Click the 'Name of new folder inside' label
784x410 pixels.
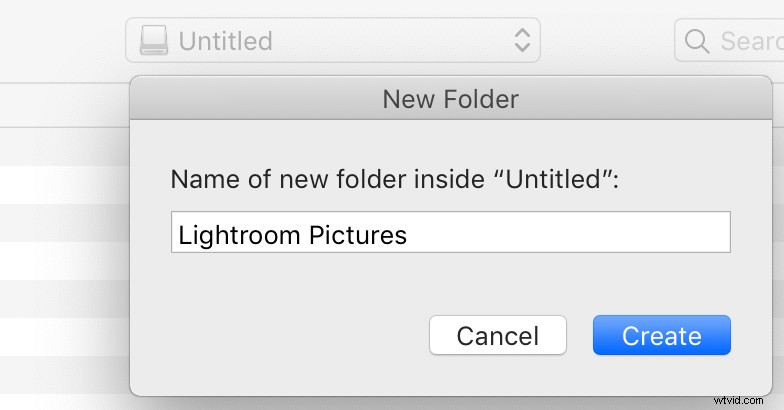pyautogui.click(x=328, y=179)
